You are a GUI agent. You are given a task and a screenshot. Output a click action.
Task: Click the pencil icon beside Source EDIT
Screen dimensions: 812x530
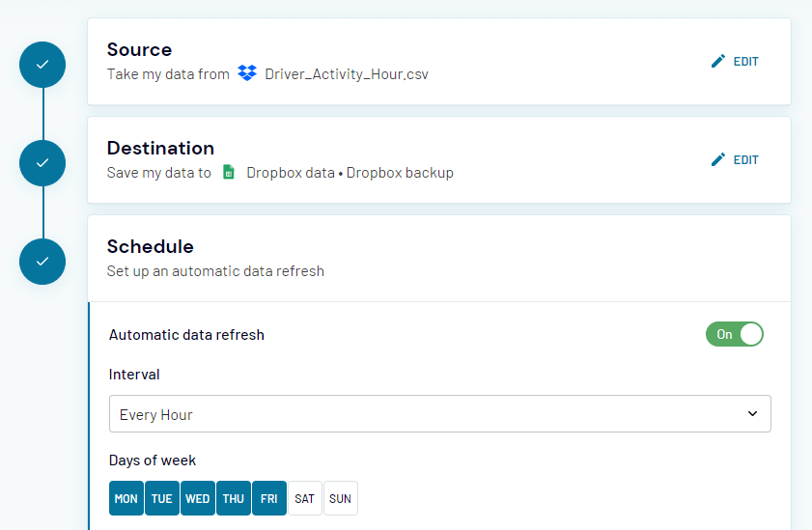(718, 61)
